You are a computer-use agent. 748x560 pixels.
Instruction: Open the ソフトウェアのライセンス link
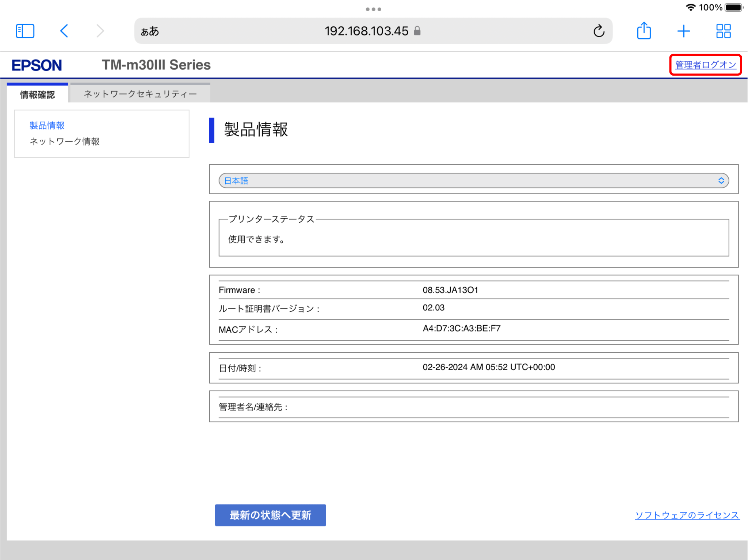(x=687, y=515)
